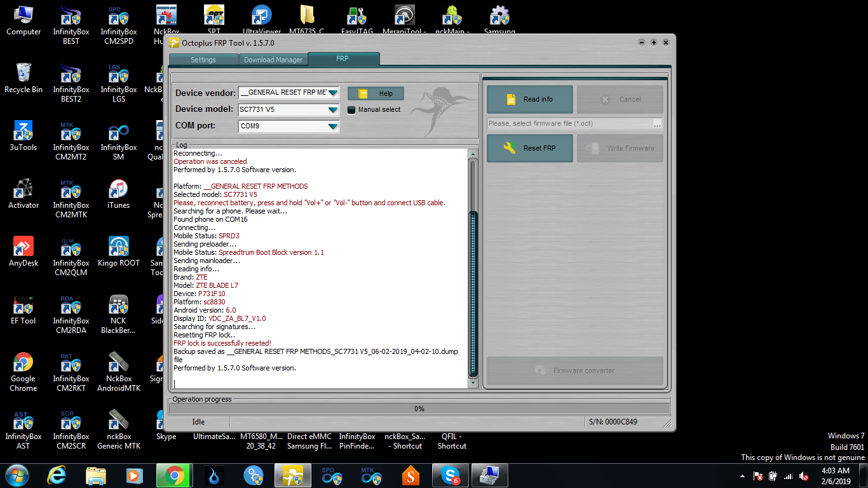Click the 'Model: ZTE BLADE L7' log line
Screen dimensions: 868x488
click(x=206, y=285)
